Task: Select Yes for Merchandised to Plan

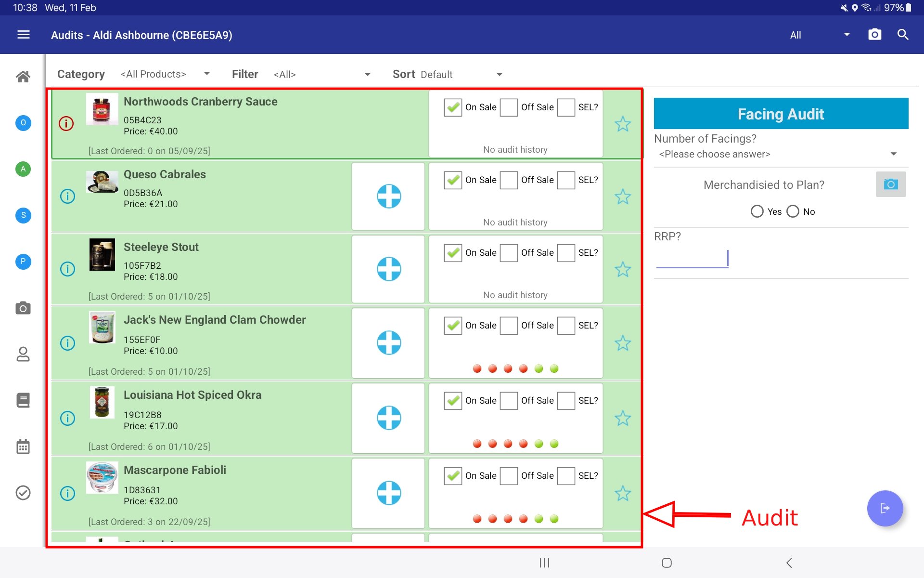Action: [x=757, y=211]
